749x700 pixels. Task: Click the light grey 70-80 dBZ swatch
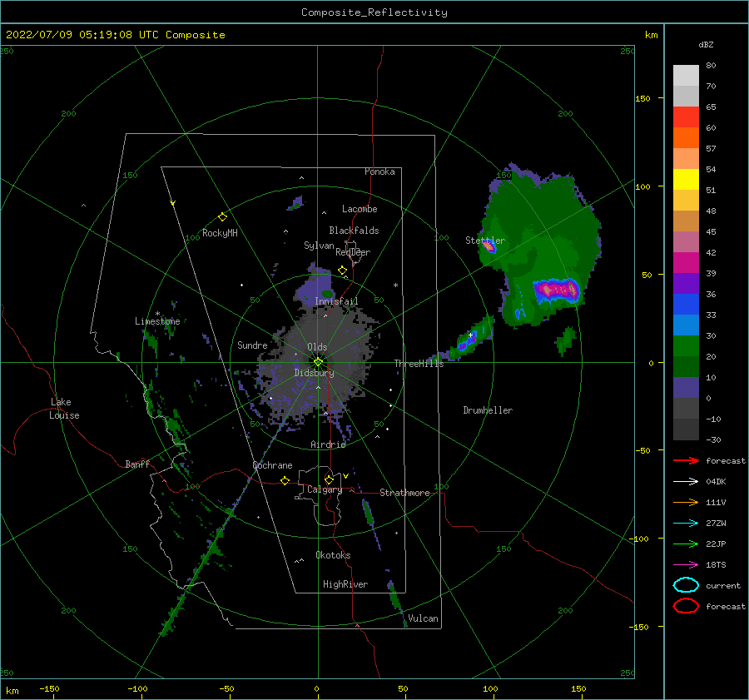pyautogui.click(x=686, y=76)
